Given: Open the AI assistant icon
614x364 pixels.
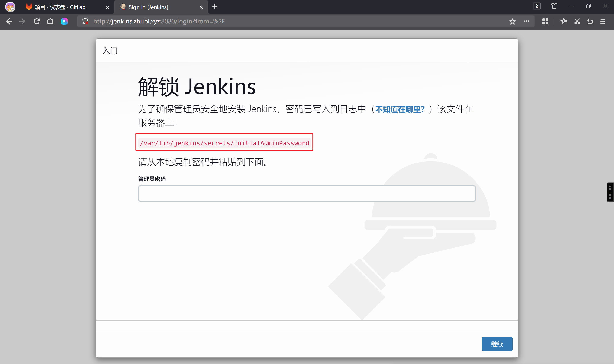Looking at the screenshot, I should pos(64,21).
